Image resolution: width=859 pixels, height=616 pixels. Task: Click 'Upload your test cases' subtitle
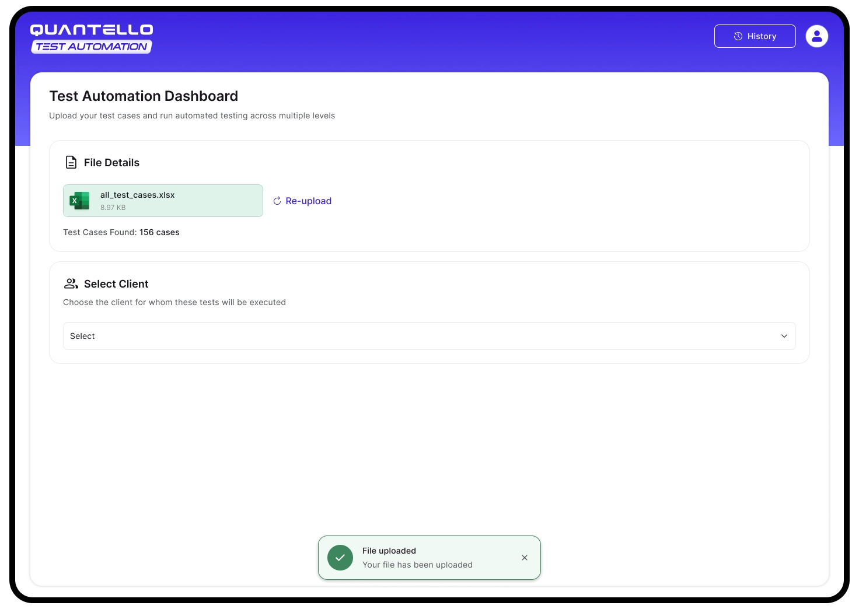192,116
